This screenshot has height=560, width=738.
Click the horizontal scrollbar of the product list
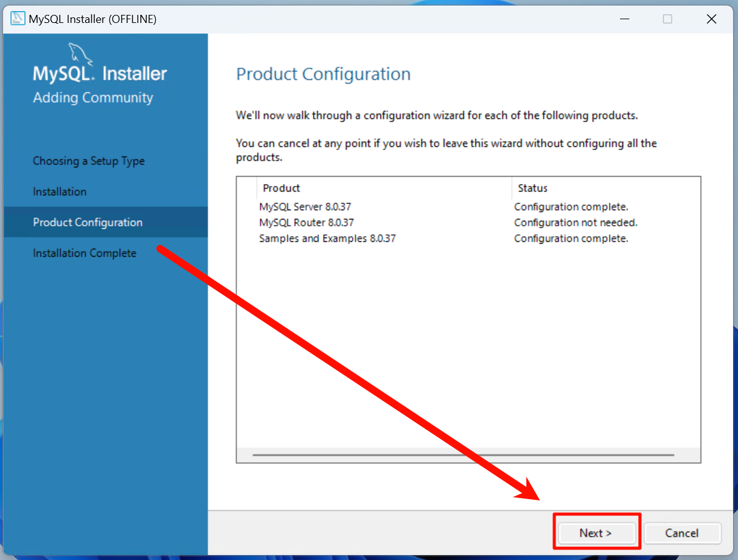click(x=463, y=455)
